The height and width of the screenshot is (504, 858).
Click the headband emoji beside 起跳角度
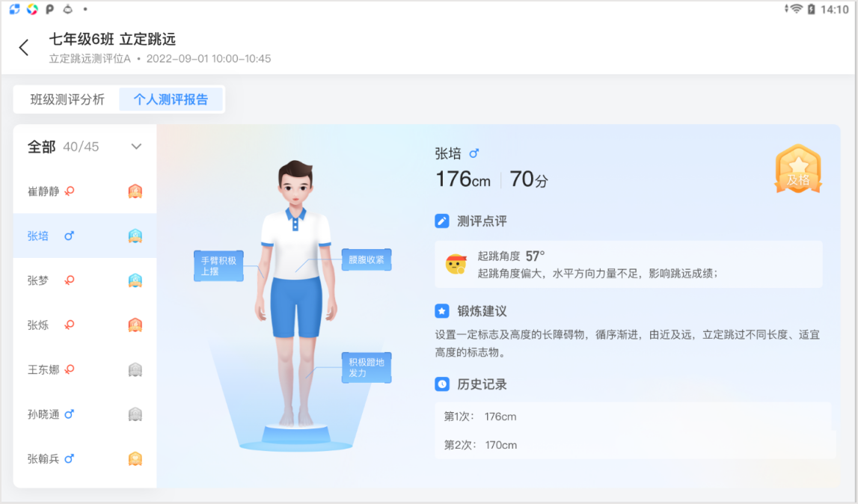456,264
